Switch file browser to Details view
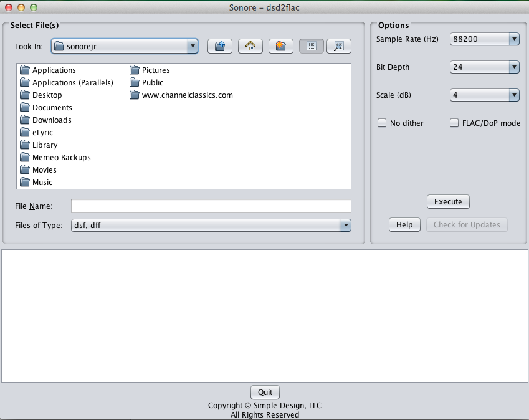529x420 pixels. pos(338,46)
